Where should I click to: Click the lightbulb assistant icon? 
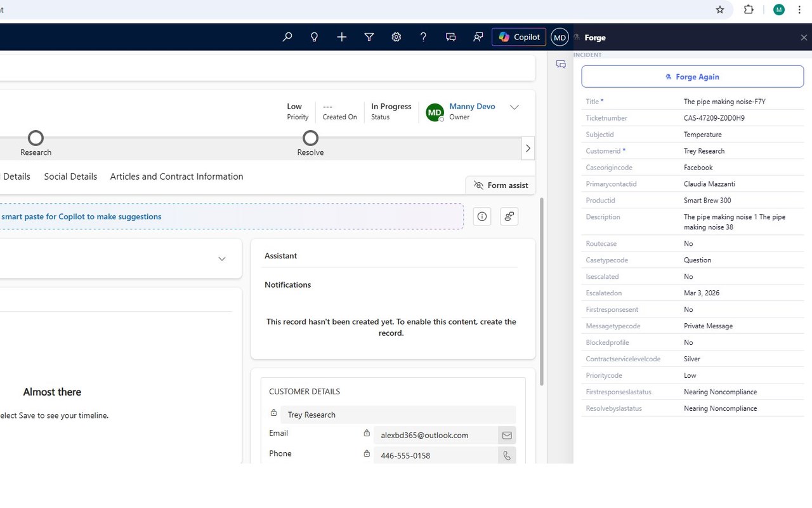tap(314, 37)
